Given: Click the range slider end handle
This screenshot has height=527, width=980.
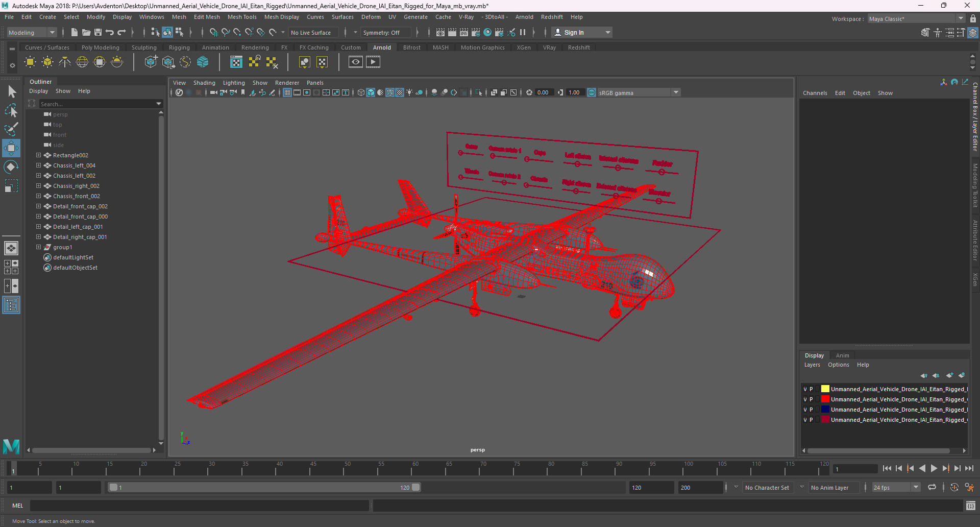Looking at the screenshot, I should (x=416, y=487).
